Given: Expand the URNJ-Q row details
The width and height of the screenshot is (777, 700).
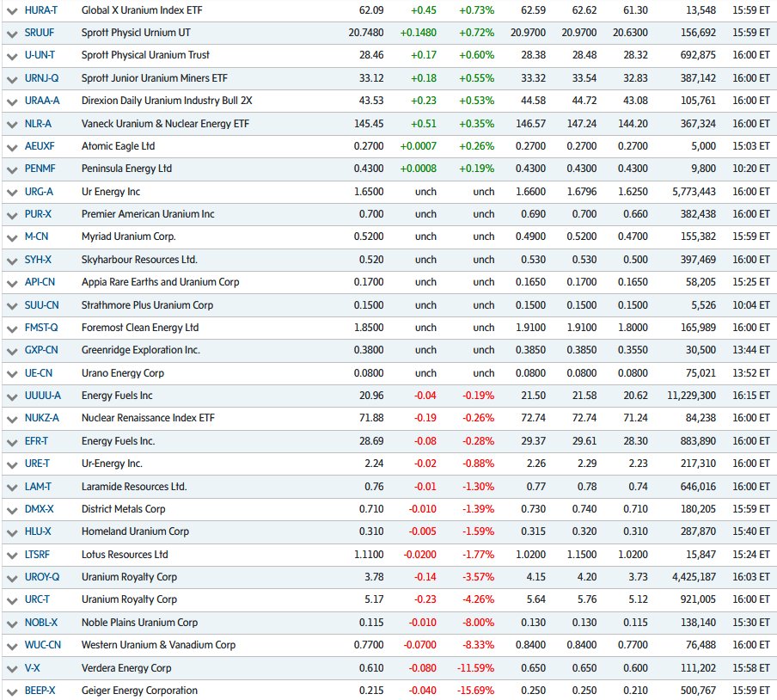Looking at the screenshot, I should point(11,78).
